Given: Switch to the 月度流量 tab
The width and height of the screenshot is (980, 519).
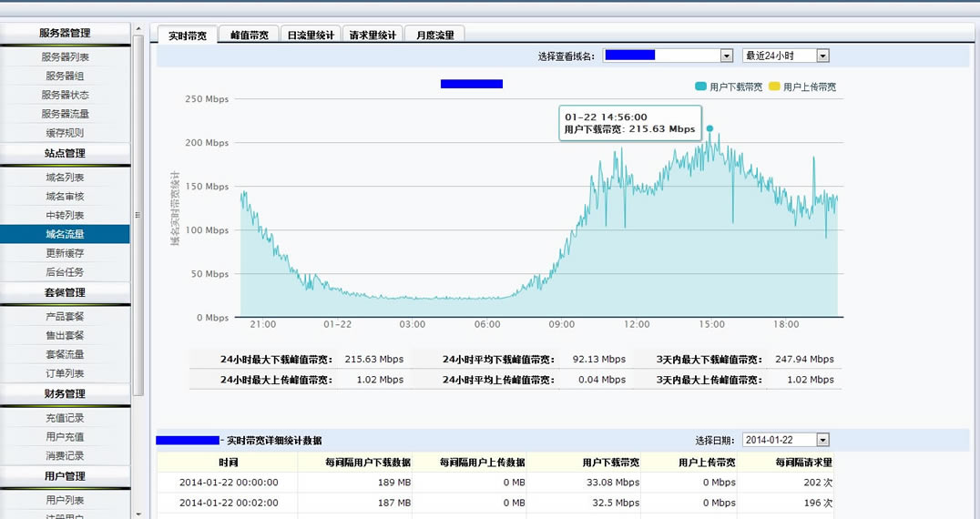Looking at the screenshot, I should click(x=435, y=35).
